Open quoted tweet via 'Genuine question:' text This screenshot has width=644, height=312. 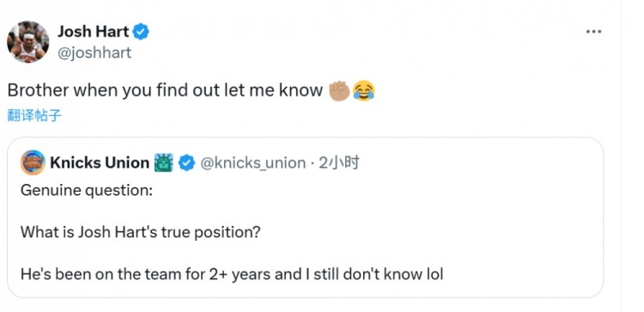coord(87,191)
